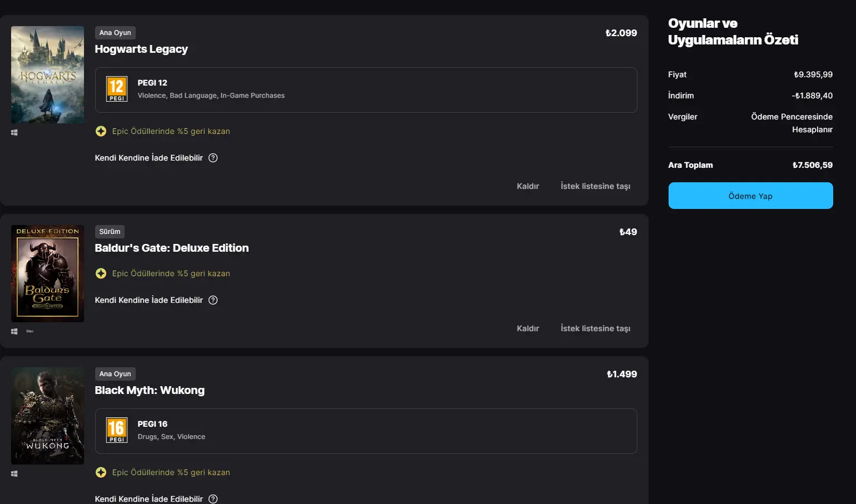Click Windows platform icon below Black Myth cover
The height and width of the screenshot is (504, 856).
tap(14, 474)
